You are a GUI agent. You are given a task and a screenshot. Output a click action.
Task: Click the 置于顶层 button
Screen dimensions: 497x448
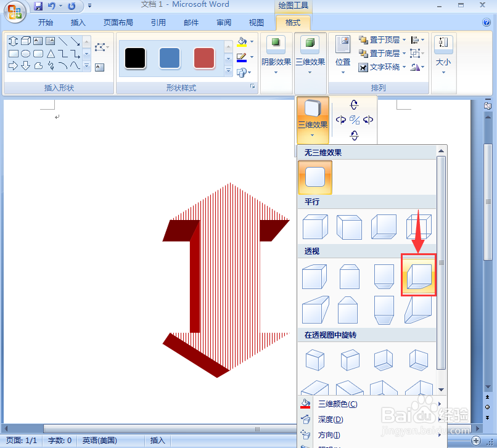point(379,40)
